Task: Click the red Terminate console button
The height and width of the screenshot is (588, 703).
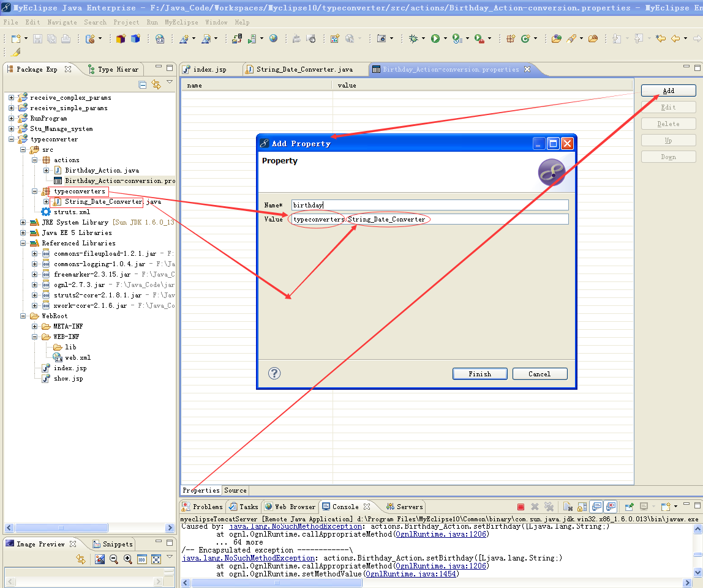Action: tap(521, 507)
